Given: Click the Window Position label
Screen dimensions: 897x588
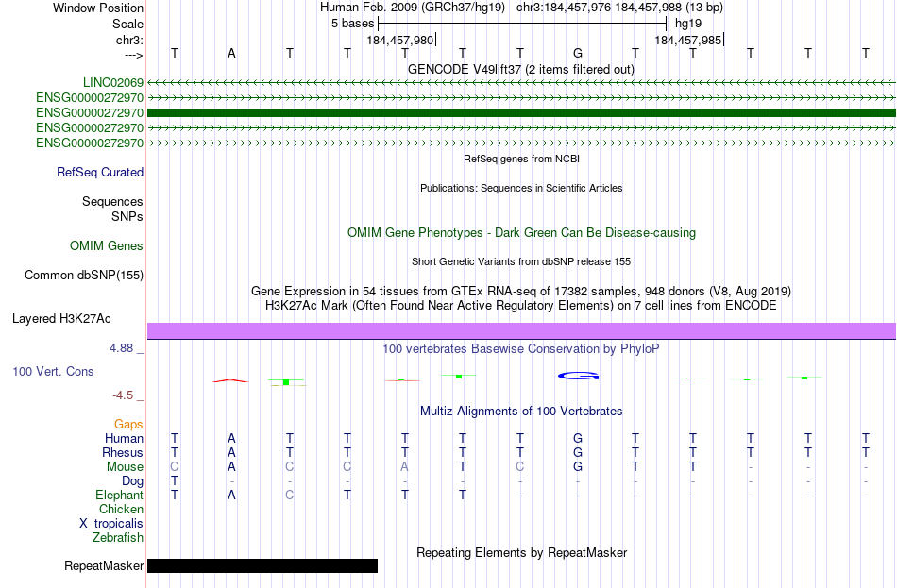Looking at the screenshot, I should (x=98, y=8).
